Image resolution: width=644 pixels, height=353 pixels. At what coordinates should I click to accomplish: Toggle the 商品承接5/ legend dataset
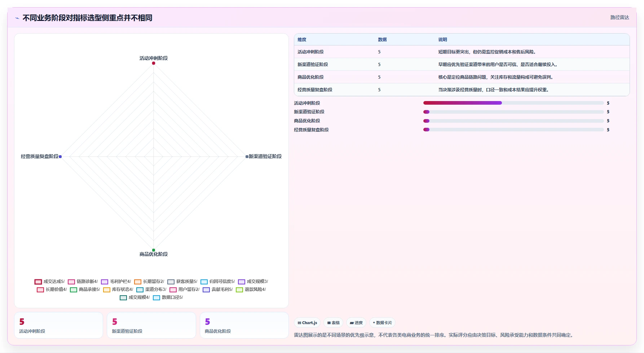tap(85, 289)
